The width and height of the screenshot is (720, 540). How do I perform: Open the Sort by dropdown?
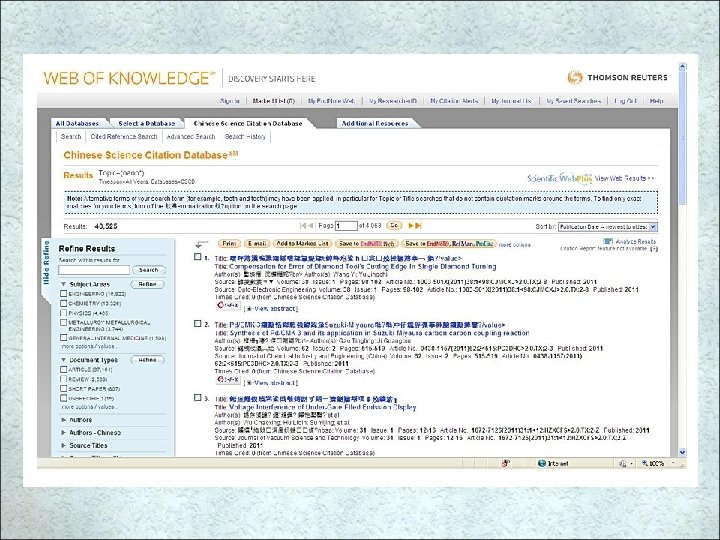(608, 226)
